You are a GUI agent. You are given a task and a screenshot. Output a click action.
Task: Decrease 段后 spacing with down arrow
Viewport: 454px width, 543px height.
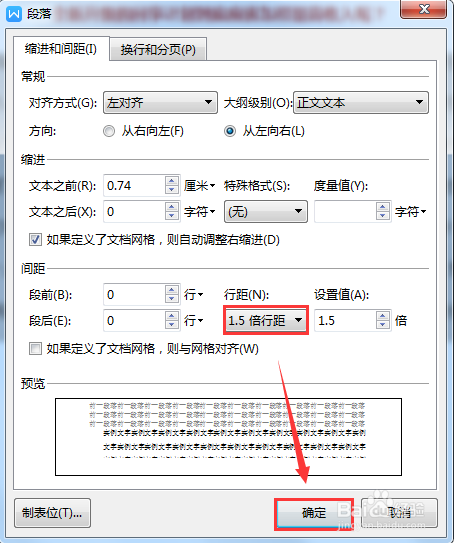[x=172, y=325]
